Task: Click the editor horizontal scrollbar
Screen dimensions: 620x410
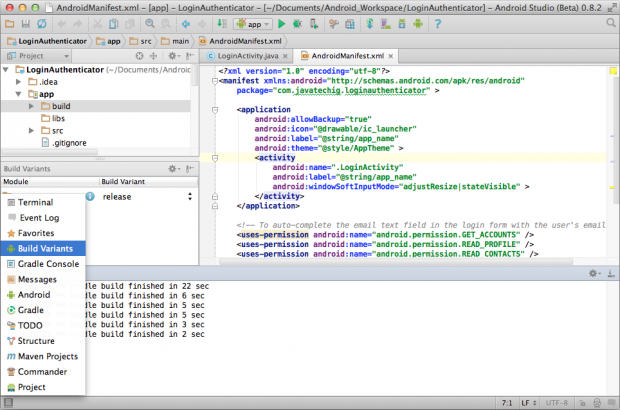Action: pos(395,262)
